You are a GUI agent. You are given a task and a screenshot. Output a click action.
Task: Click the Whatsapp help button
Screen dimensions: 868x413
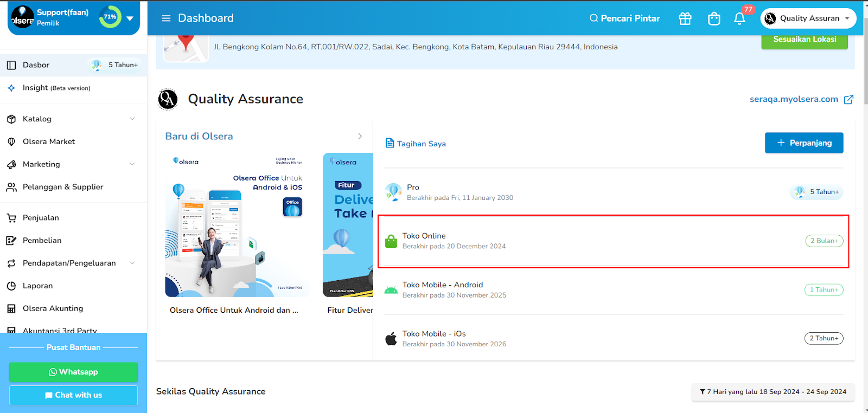(x=73, y=372)
